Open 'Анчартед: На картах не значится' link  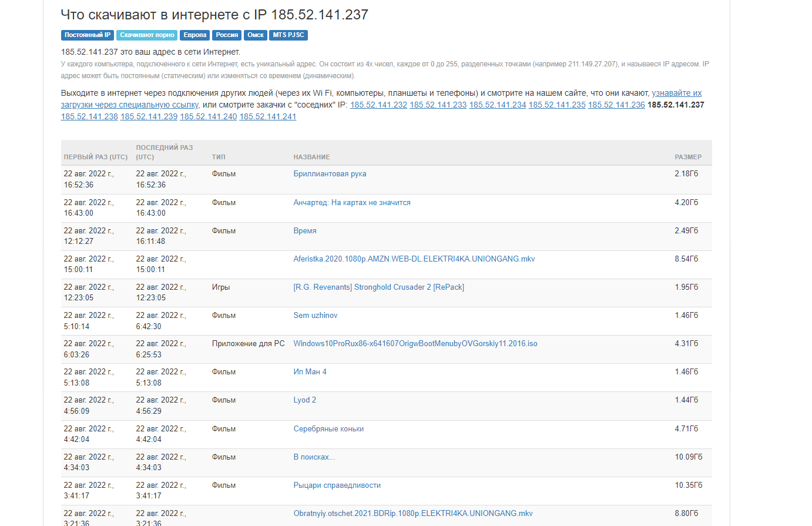tap(352, 202)
